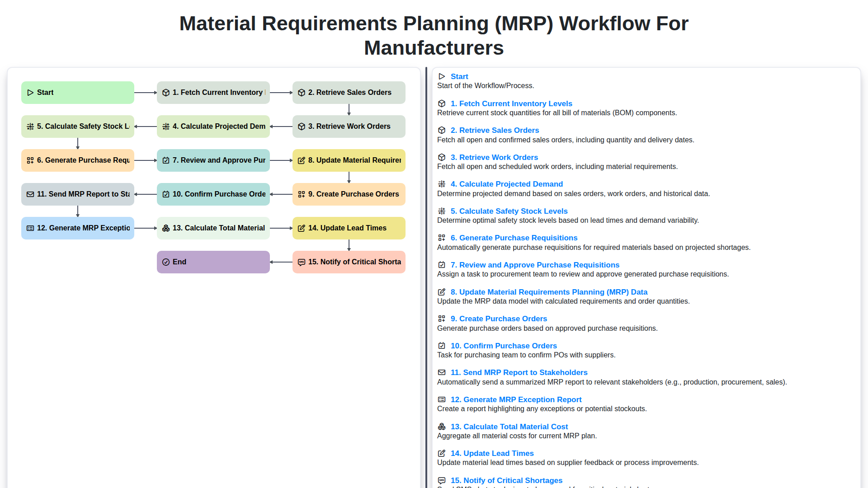This screenshot has width=868, height=488.
Task: Click the report icon on Generate MRP Exception Report node
Action: pyautogui.click(x=30, y=228)
